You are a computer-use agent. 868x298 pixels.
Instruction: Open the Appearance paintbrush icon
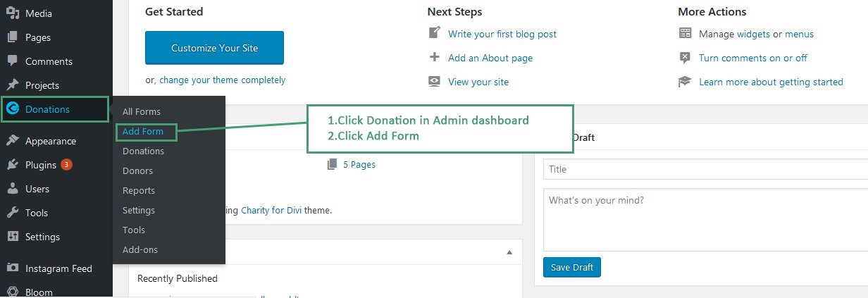13,141
